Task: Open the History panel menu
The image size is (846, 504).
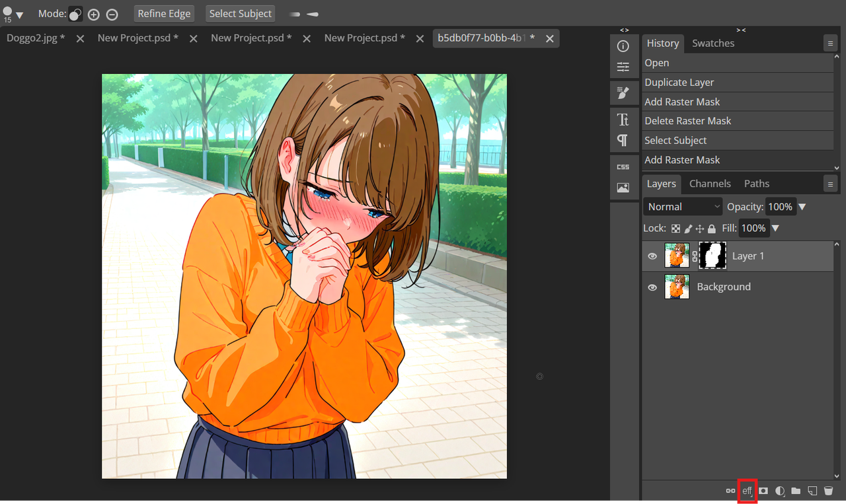Action: point(830,44)
